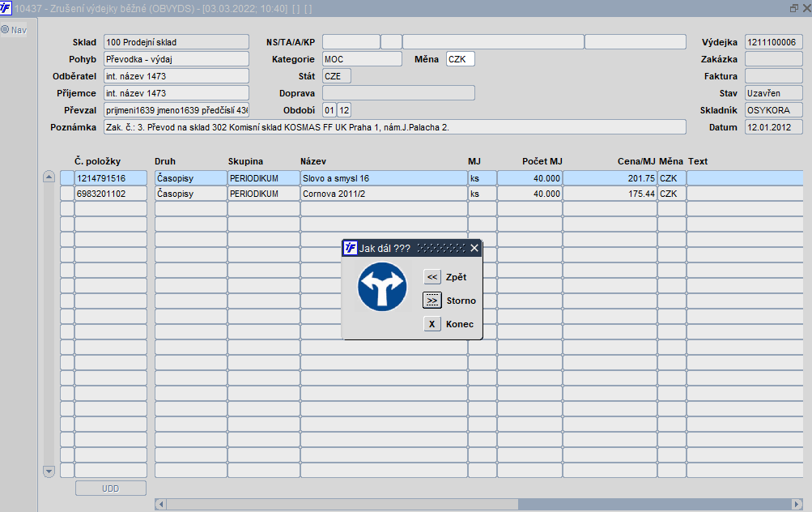The width and height of the screenshot is (812, 512).
Task: Click price cell '201.75'
Action: click(x=610, y=178)
